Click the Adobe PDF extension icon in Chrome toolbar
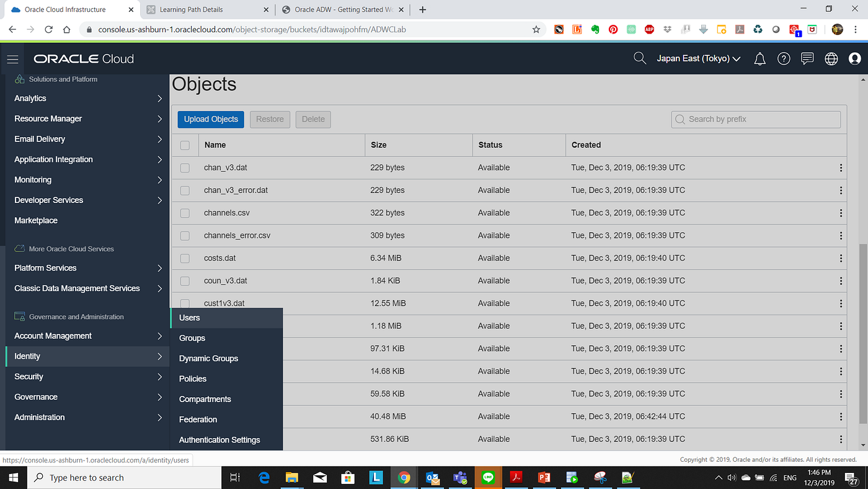 [x=740, y=29]
